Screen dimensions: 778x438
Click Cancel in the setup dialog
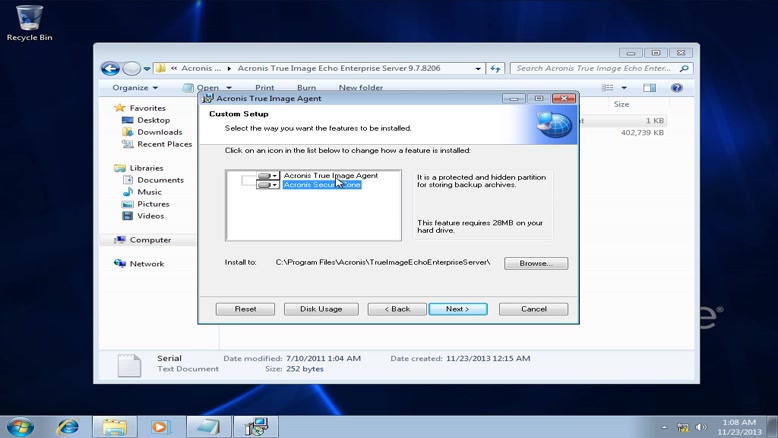tap(533, 309)
